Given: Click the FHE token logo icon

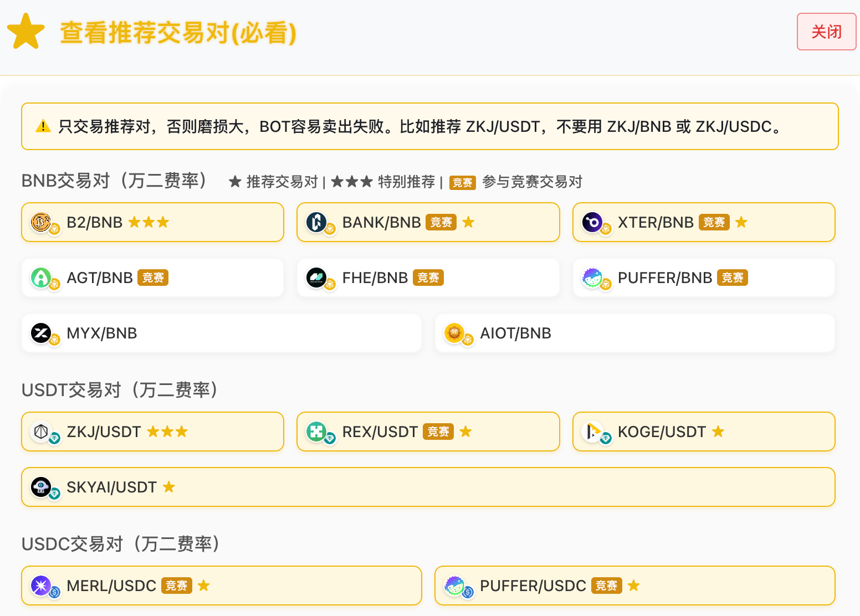Looking at the screenshot, I should pyautogui.click(x=317, y=278).
